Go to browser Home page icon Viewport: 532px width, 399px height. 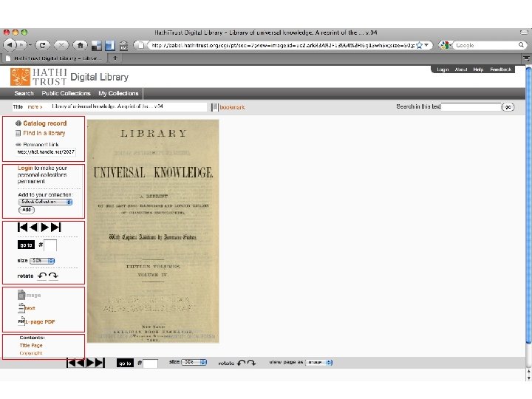[x=80, y=45]
